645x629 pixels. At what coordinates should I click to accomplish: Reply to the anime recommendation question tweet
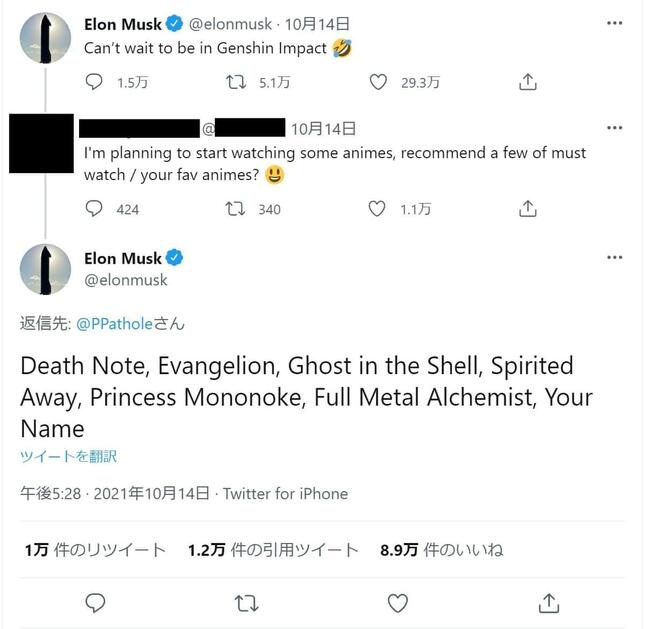point(95,209)
